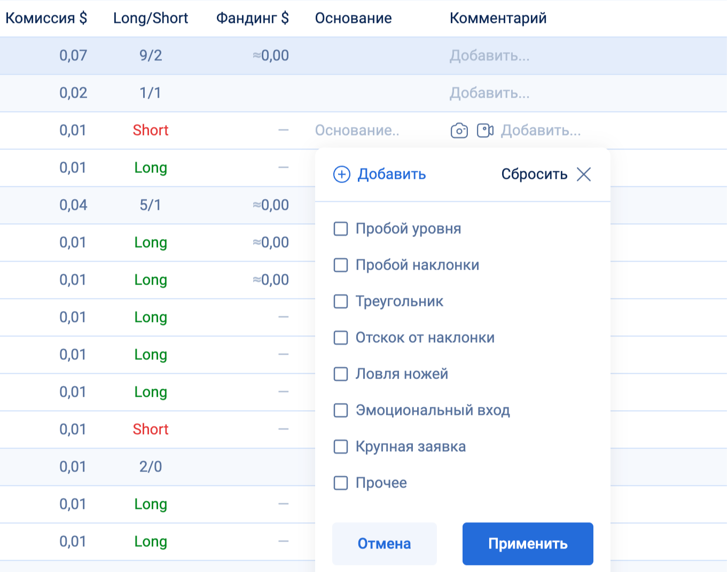This screenshot has height=572, width=728.
Task: Click the Применить button
Action: (x=528, y=544)
